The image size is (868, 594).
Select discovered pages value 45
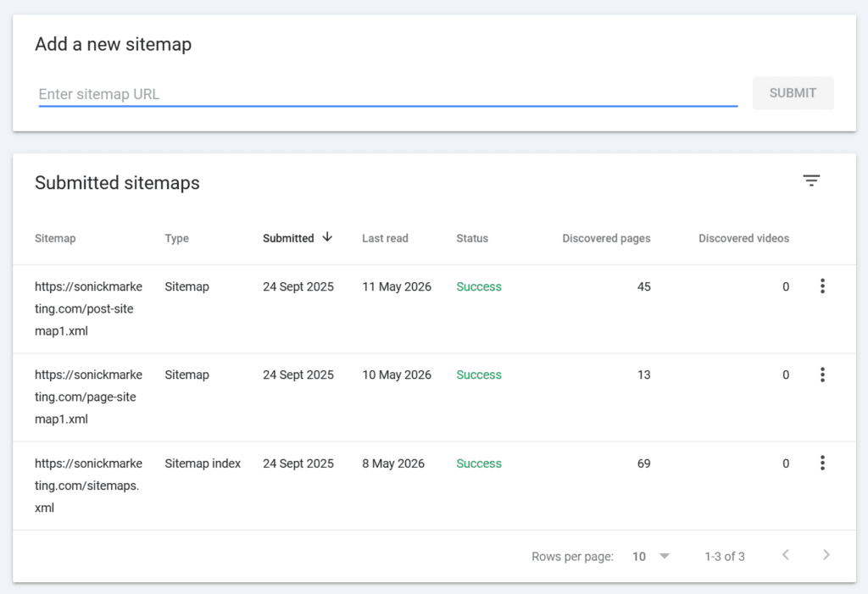coord(644,286)
